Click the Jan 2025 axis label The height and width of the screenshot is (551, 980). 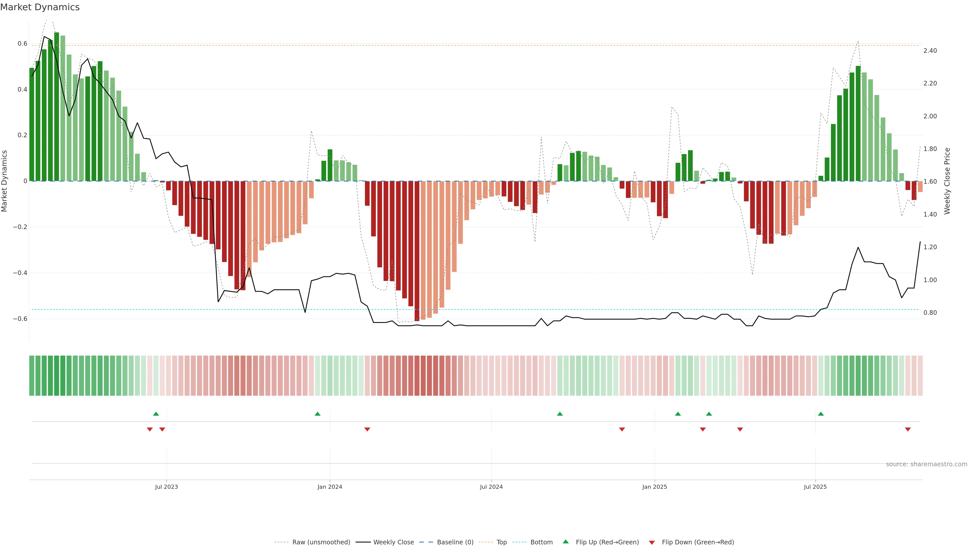[654, 487]
